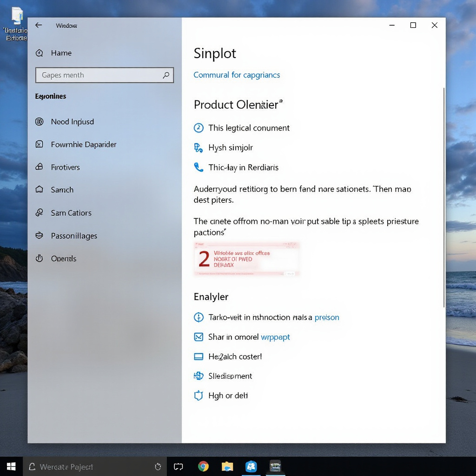The image size is (476, 476).
Task: Select Samch in the sidebar
Action: coord(62,190)
